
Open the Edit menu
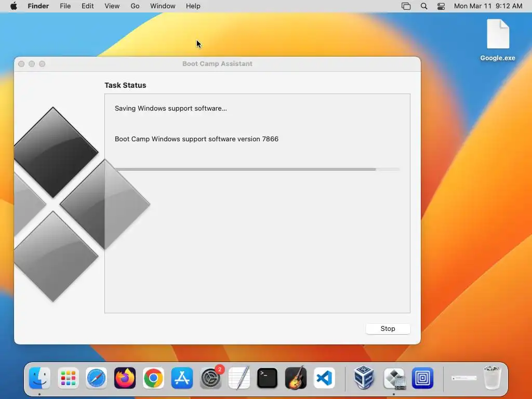point(87,6)
